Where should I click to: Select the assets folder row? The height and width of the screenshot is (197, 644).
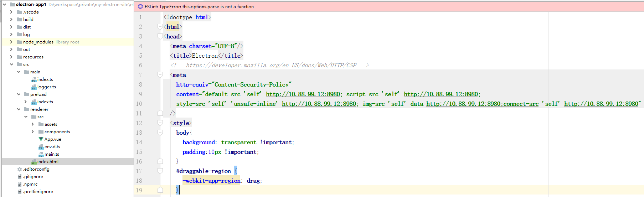coord(68,124)
